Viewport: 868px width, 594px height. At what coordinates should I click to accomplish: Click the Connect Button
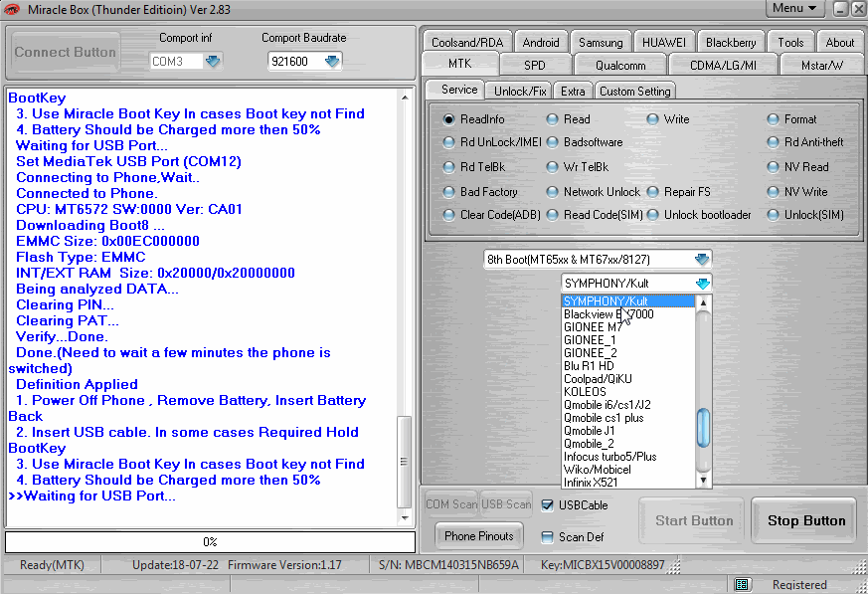66,52
